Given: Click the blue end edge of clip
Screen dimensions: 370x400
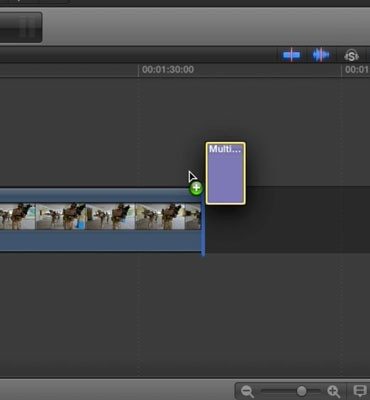Looking at the screenshot, I should click(203, 222).
